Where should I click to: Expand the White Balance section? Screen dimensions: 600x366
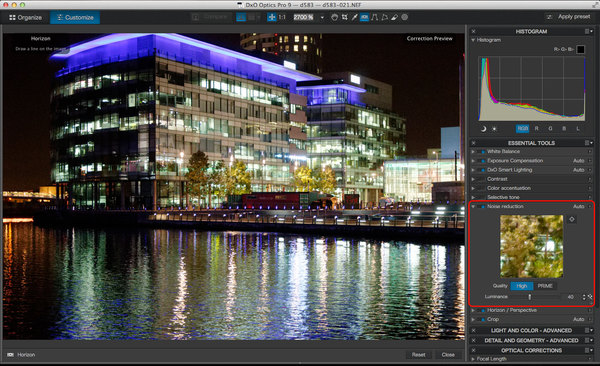(x=473, y=152)
